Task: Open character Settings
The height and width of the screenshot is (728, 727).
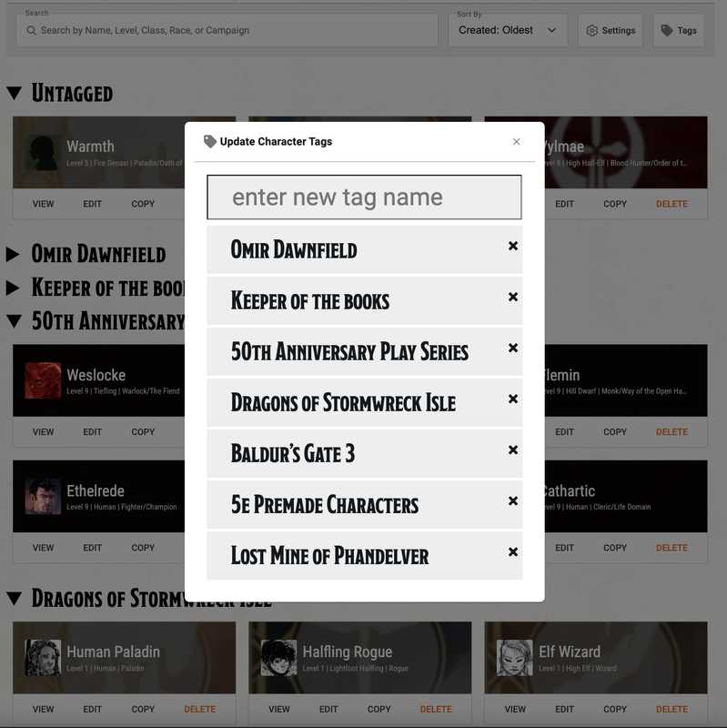Action: click(x=610, y=30)
